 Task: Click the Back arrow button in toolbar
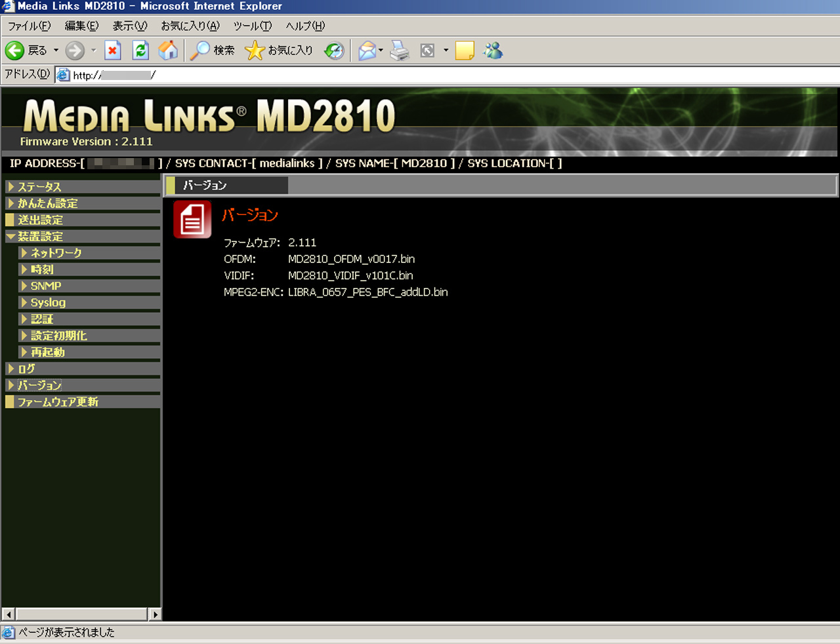tap(15, 50)
